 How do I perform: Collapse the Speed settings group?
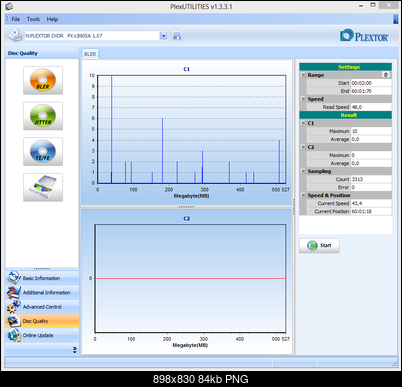tap(303, 99)
